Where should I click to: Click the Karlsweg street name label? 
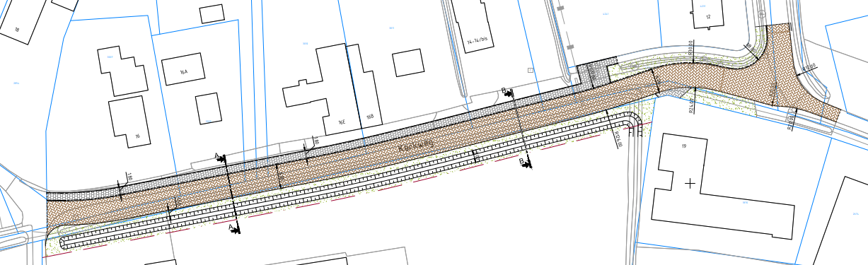click(415, 146)
